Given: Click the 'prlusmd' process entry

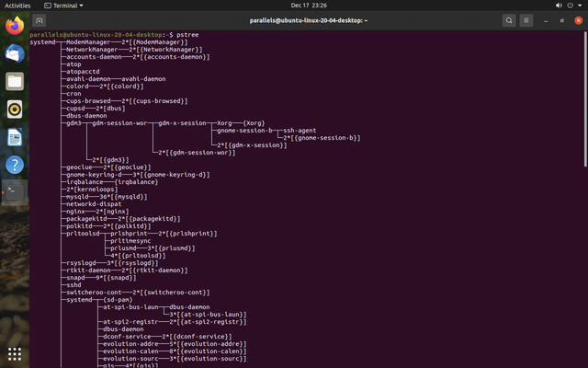Looking at the screenshot, I should [x=123, y=248].
